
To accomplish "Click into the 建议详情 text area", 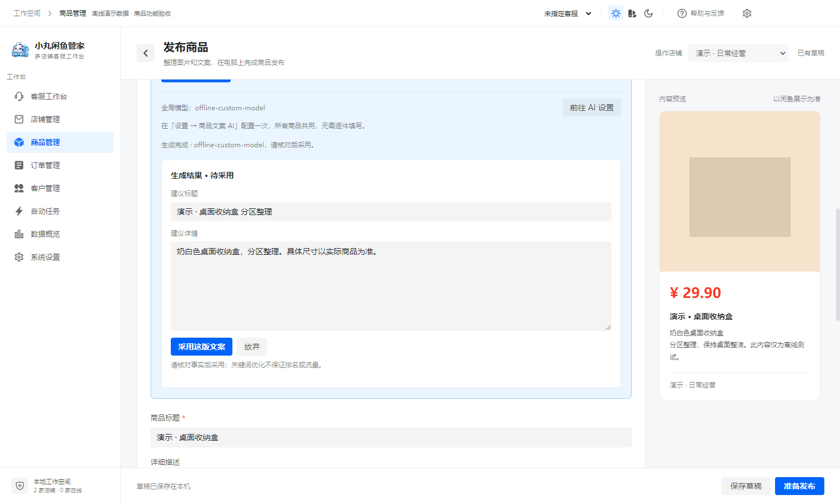I will click(x=391, y=286).
